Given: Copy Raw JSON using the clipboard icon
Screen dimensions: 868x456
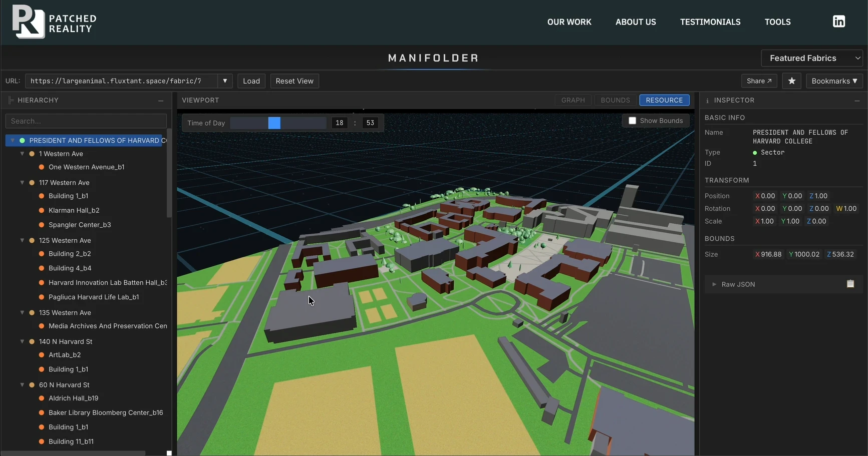Looking at the screenshot, I should click(850, 284).
